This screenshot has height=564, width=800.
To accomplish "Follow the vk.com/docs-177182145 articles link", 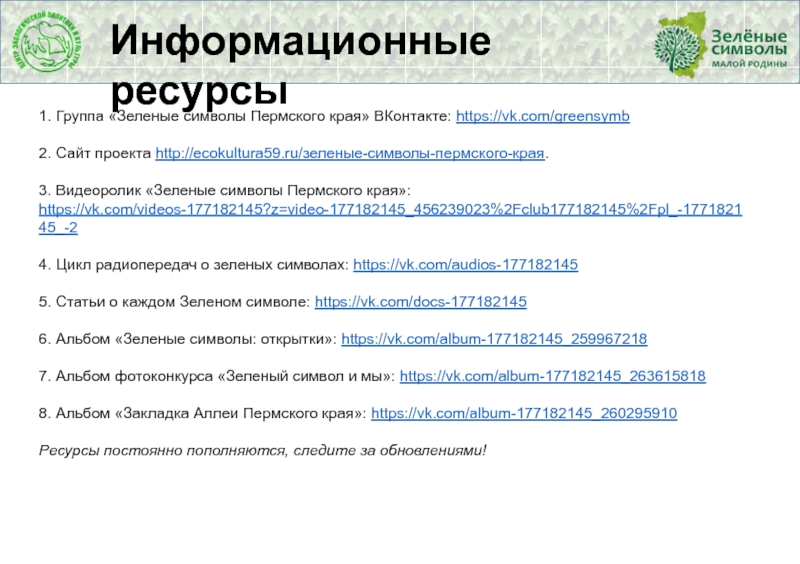I will pos(420,301).
